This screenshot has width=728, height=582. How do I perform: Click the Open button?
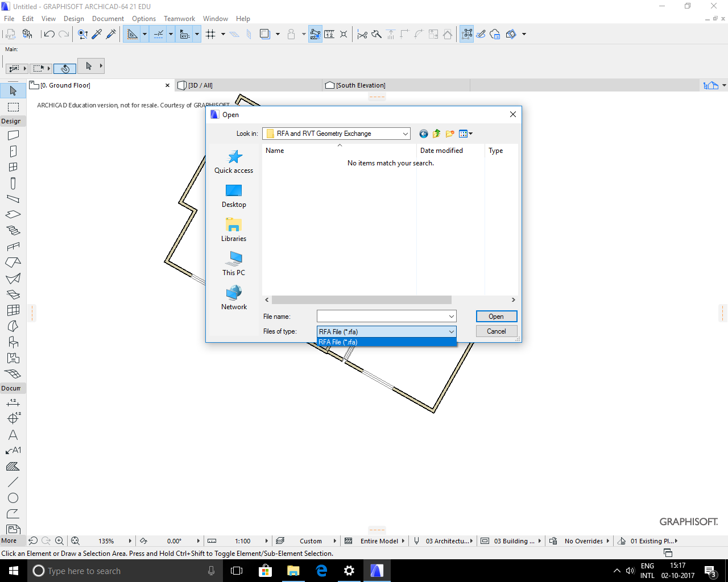click(496, 316)
